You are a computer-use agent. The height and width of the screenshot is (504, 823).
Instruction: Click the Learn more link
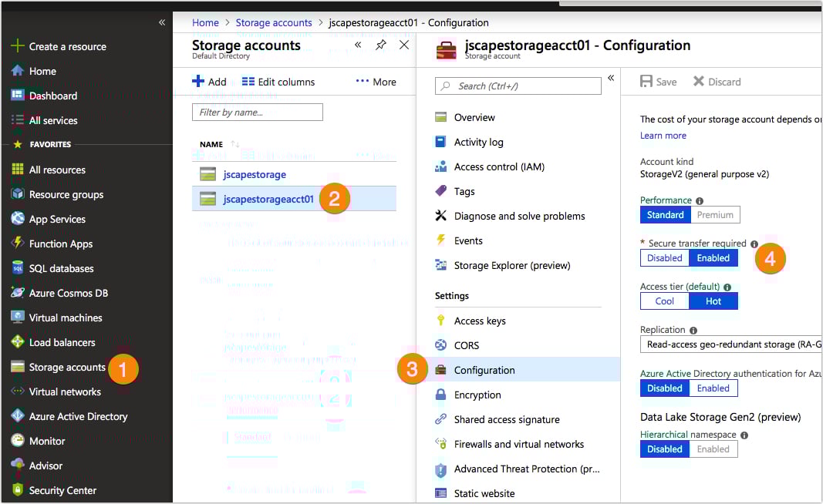662,135
